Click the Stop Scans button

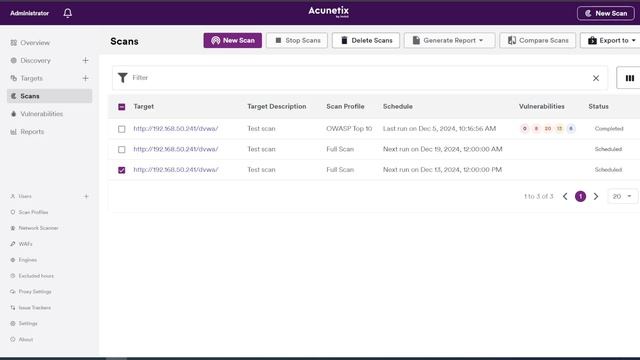click(x=297, y=40)
